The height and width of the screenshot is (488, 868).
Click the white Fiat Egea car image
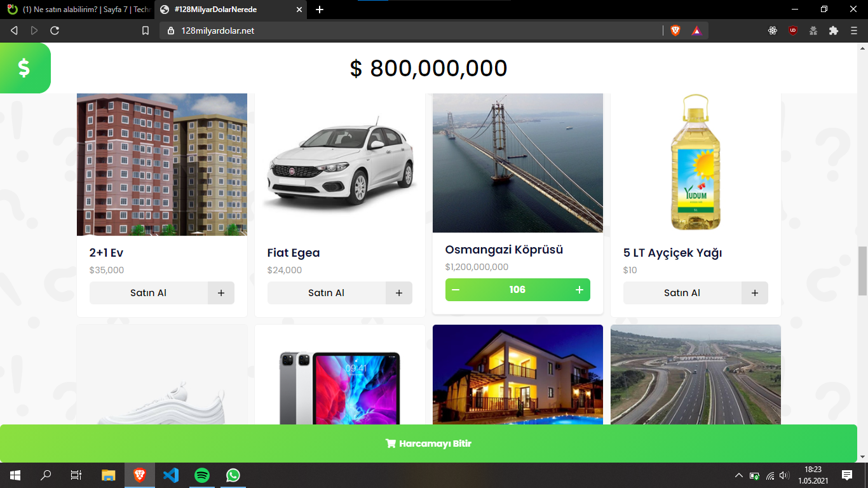coord(340,165)
